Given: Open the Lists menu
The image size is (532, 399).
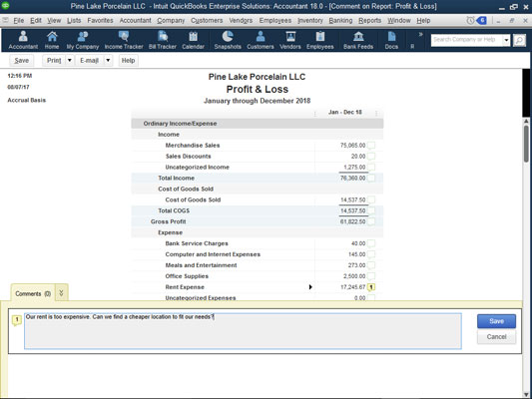Looking at the screenshot, I should pos(74,20).
